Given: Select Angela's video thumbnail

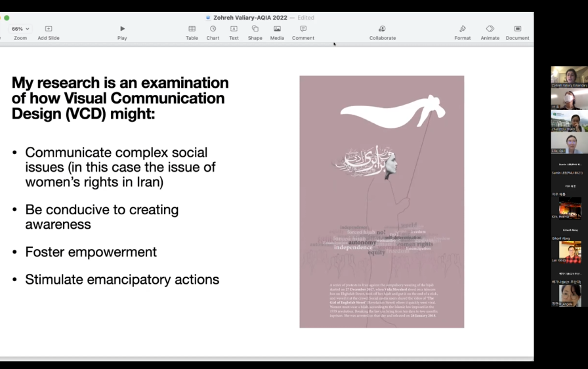Looking at the screenshot, I should click(569, 296).
